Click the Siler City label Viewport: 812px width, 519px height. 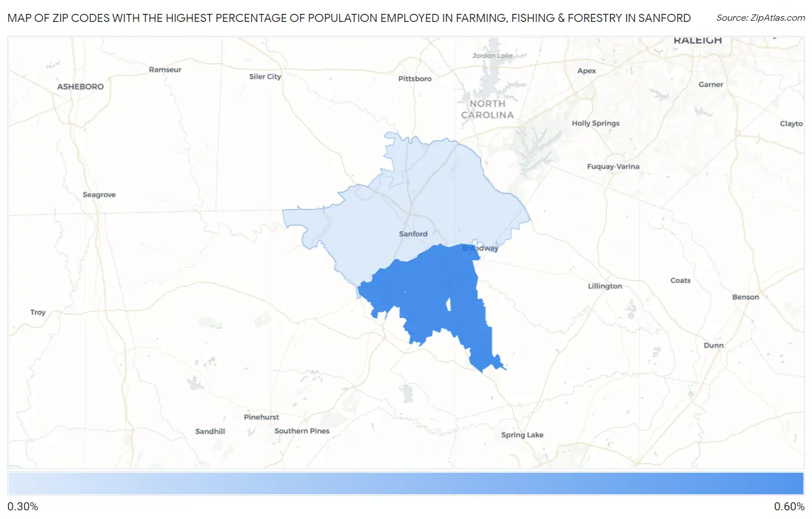click(265, 77)
